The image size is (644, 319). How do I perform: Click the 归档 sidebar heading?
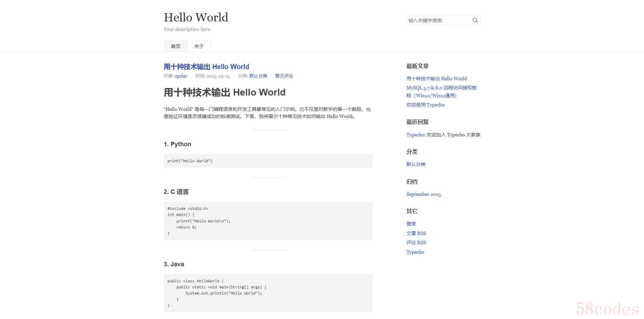coord(412,182)
